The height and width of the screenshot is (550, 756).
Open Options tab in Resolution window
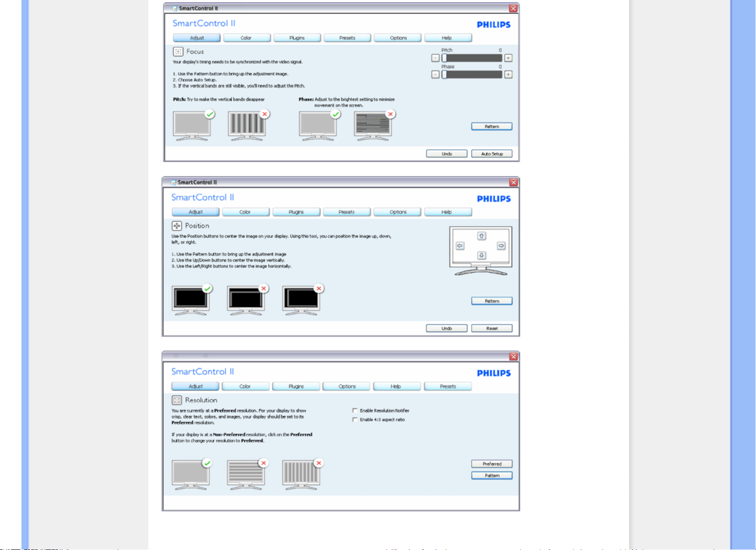click(347, 386)
